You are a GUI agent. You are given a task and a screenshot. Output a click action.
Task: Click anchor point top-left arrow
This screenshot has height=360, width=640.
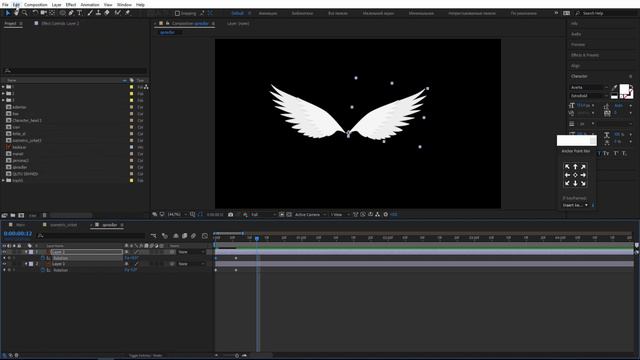click(x=567, y=167)
